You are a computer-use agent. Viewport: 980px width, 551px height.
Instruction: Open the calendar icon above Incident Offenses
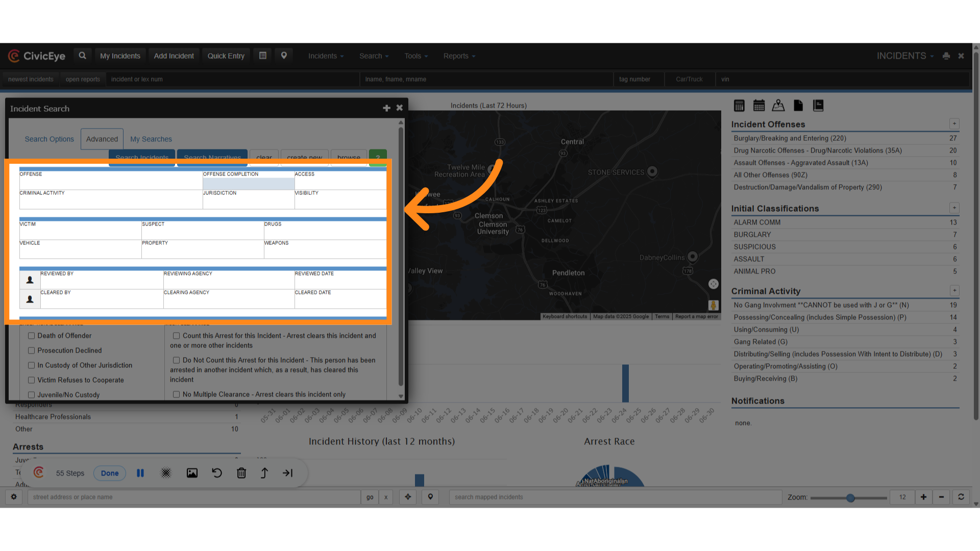coord(759,106)
